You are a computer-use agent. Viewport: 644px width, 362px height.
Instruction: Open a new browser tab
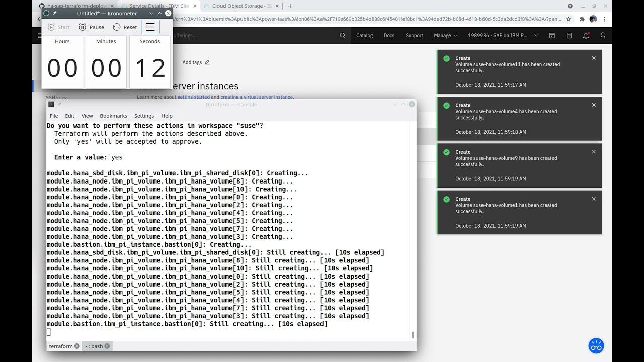point(290,6)
